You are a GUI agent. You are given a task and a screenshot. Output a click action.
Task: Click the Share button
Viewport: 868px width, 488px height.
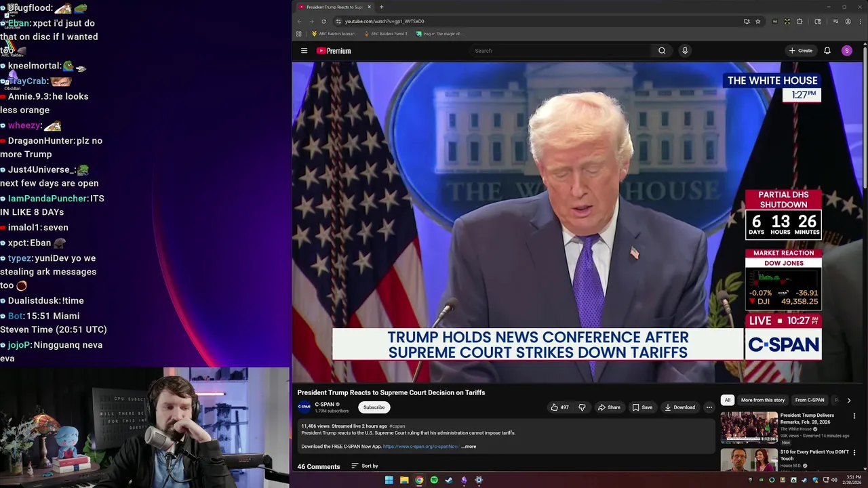pos(609,407)
